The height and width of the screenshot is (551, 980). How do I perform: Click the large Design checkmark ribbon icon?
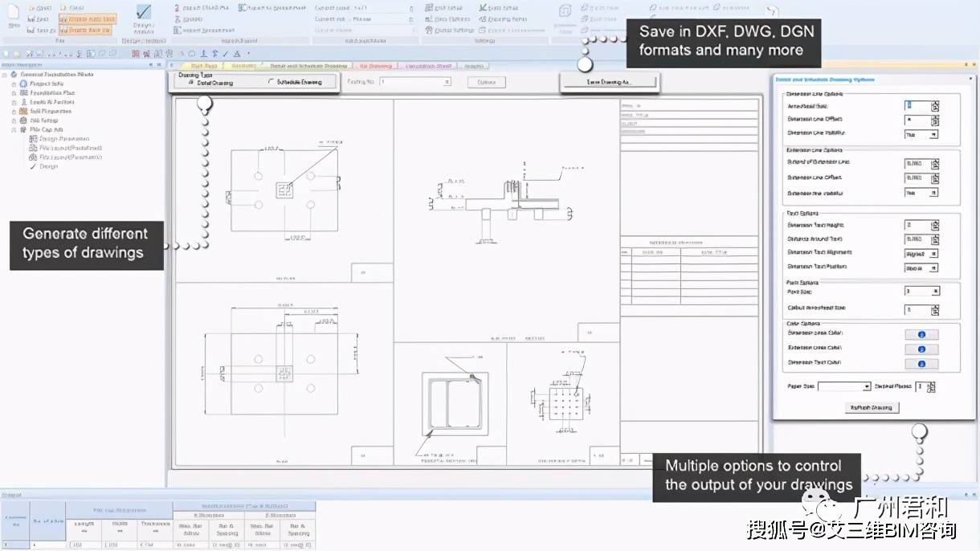click(x=143, y=13)
